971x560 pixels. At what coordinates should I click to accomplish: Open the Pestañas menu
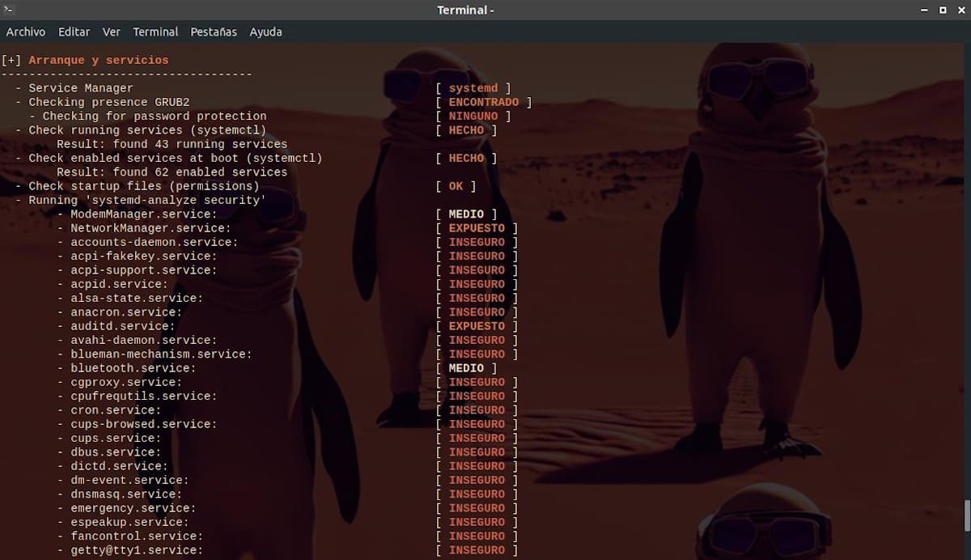point(214,32)
